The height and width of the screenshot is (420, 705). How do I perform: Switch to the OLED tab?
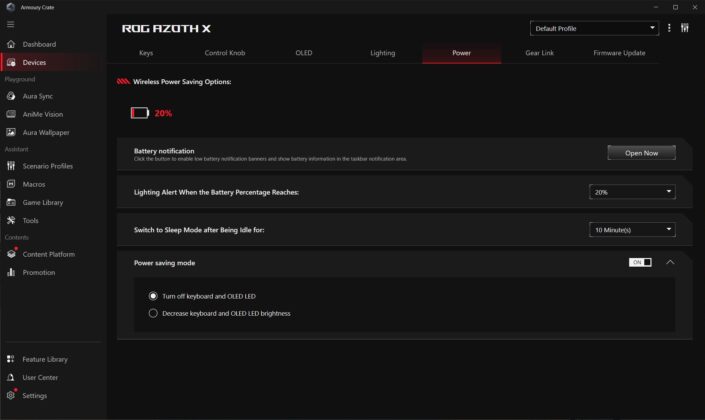click(303, 53)
